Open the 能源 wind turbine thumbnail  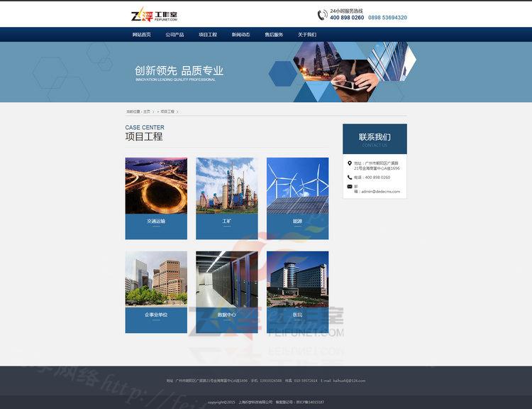coord(297,185)
